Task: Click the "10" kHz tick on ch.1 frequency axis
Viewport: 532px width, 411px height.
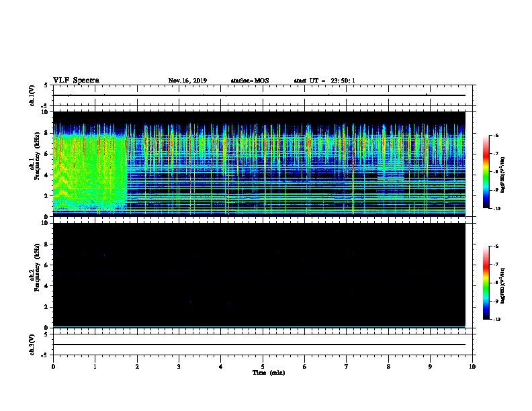Action: [45, 112]
